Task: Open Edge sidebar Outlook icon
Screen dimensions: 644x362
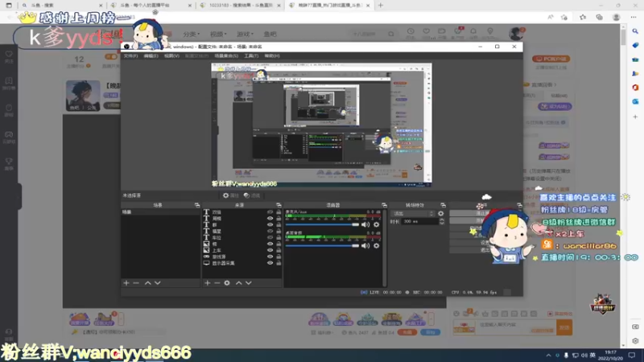Action: (635, 101)
